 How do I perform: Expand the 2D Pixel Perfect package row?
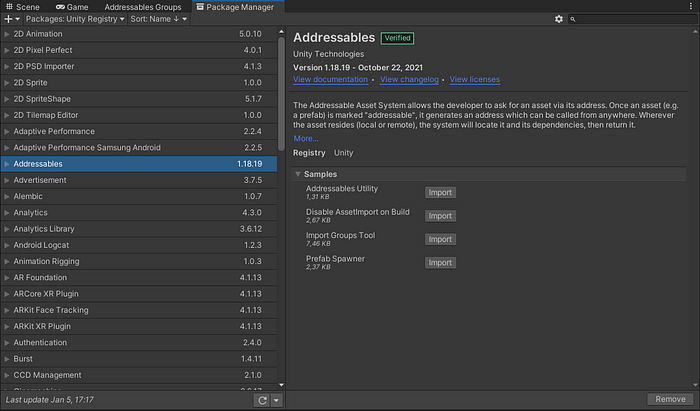7,50
